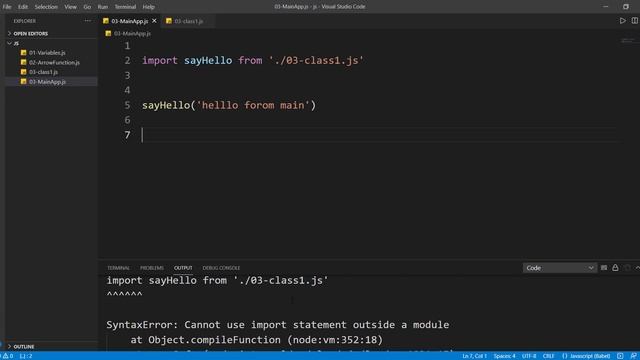The image size is (640, 360).
Task: Click line number 4 in the gutter
Action: coord(127,90)
